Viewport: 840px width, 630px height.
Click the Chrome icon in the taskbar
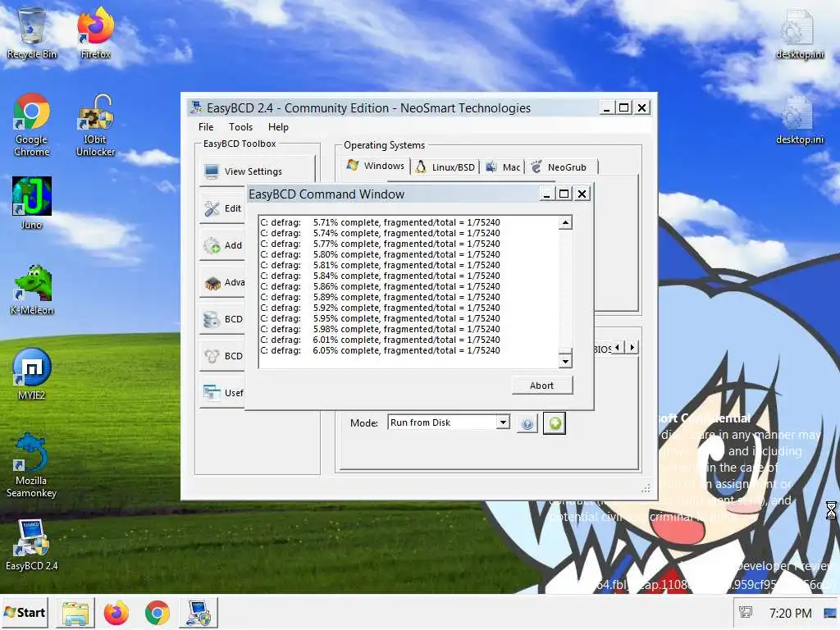157,613
